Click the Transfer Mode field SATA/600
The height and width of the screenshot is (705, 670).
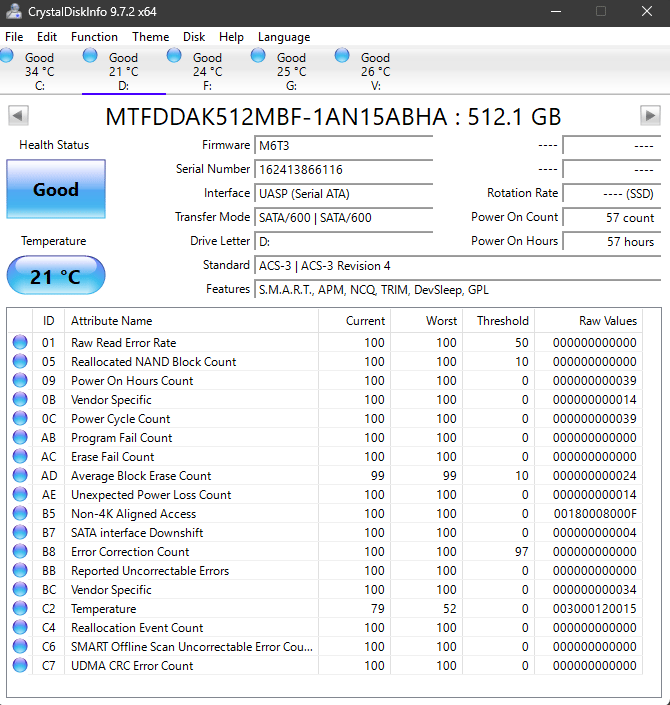click(x=344, y=218)
